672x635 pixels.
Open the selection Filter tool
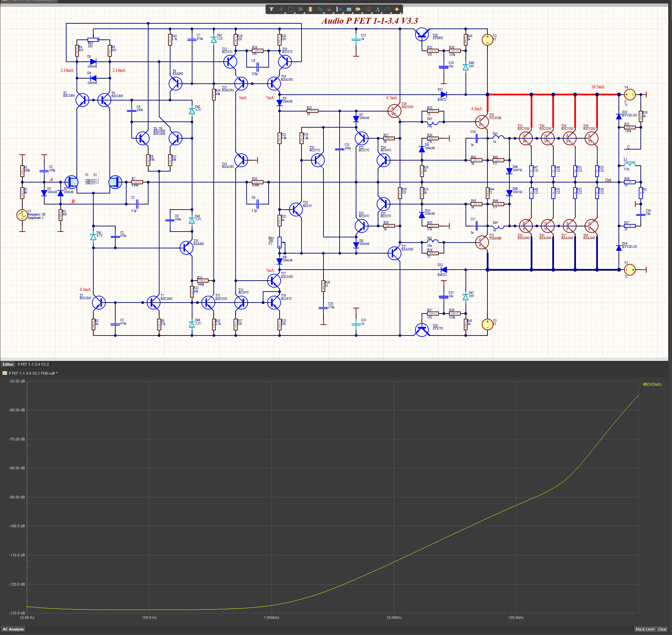tap(271, 9)
